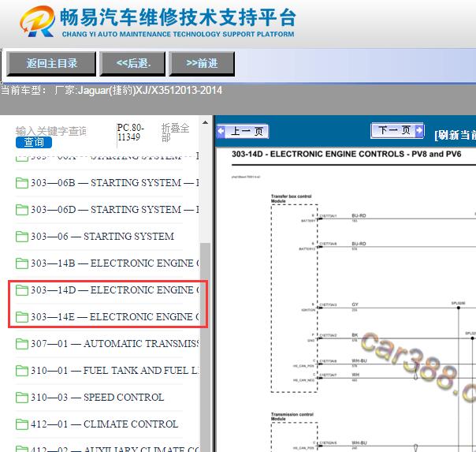Viewport: 476px width, 452px height.
Task: Select 303—14E — ELECTRONIC ENGINE entry
Action: [115, 317]
